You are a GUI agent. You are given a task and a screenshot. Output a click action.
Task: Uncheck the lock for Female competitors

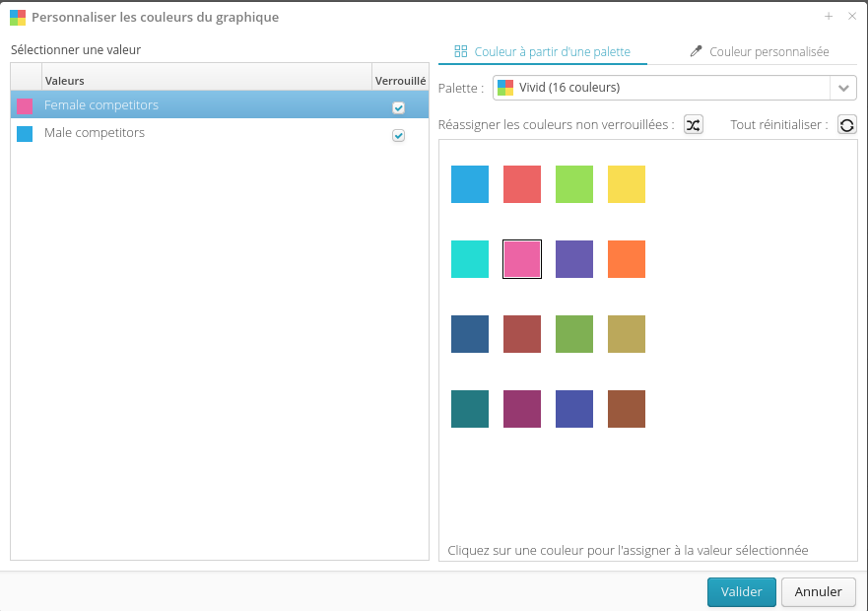(x=398, y=107)
